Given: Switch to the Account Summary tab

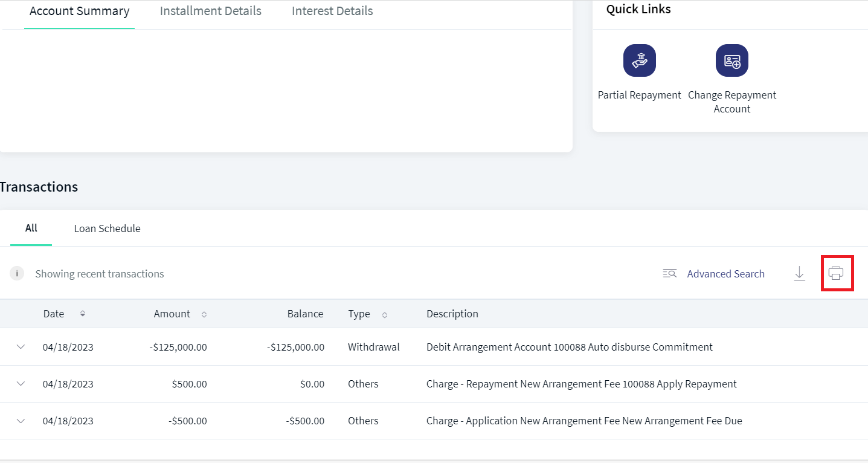Looking at the screenshot, I should pyautogui.click(x=80, y=11).
